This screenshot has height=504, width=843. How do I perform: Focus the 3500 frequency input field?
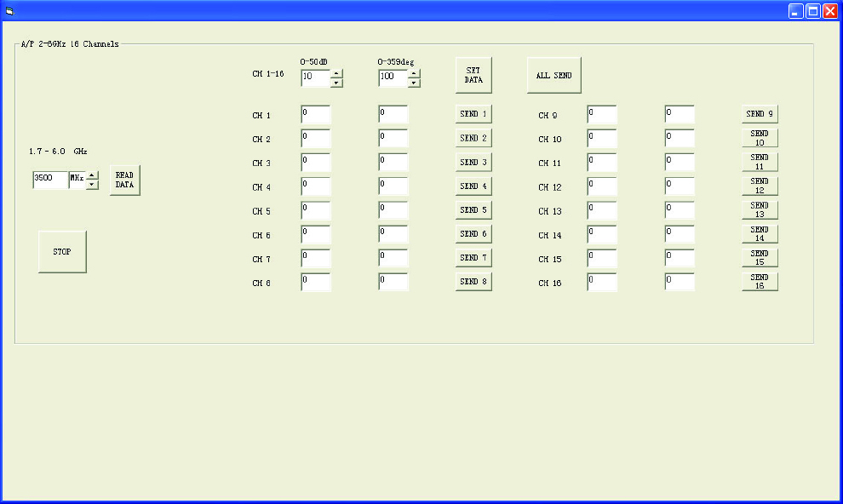pos(50,180)
